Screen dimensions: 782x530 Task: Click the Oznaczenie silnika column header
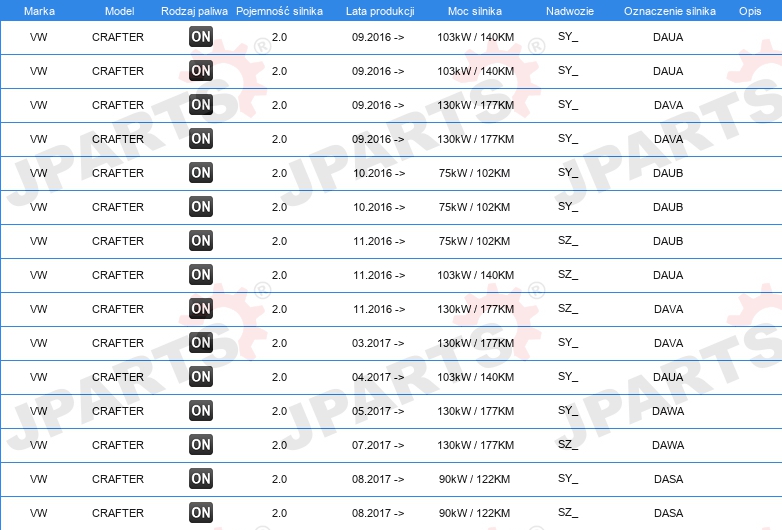(670, 11)
